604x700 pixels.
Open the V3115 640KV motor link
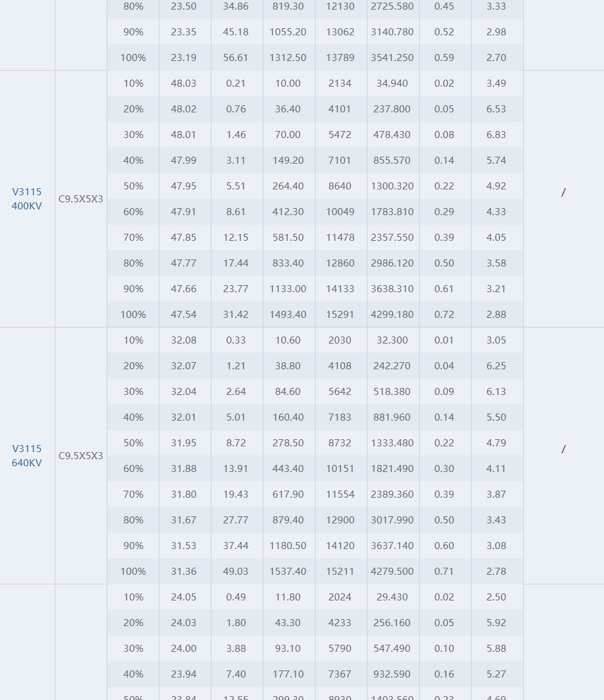click(x=27, y=455)
